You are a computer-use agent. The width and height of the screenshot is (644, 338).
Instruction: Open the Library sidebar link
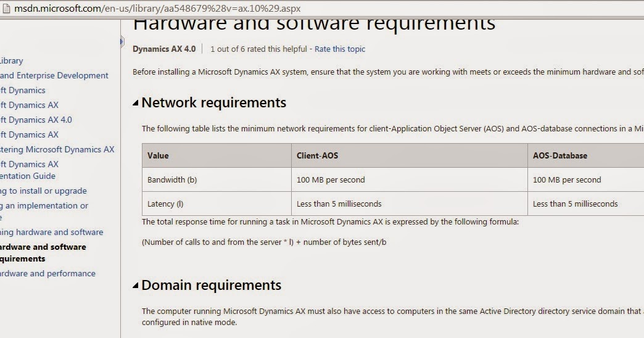click(x=12, y=61)
